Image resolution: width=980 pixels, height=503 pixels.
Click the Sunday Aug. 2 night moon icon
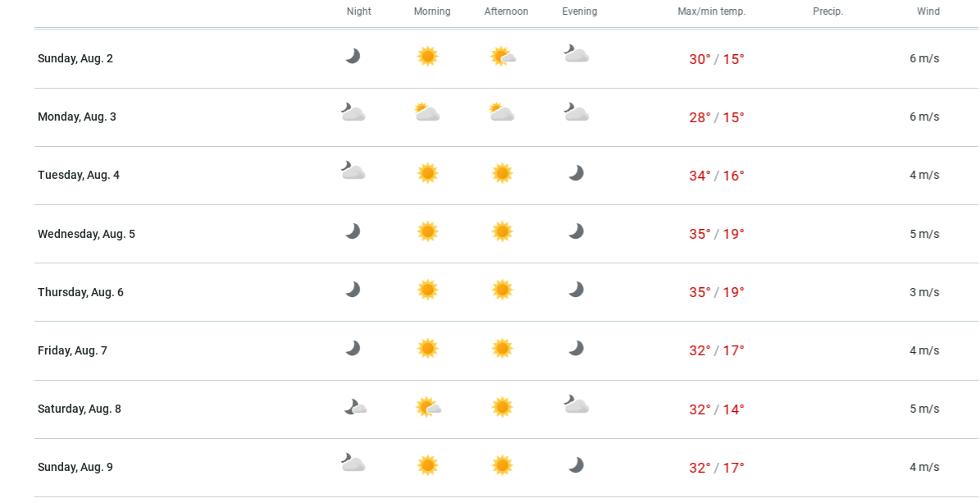[x=353, y=57]
